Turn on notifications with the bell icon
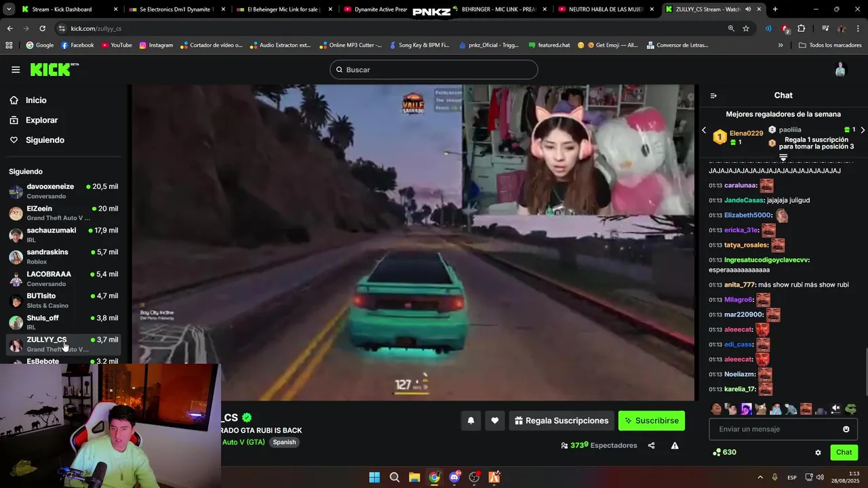 point(471,421)
